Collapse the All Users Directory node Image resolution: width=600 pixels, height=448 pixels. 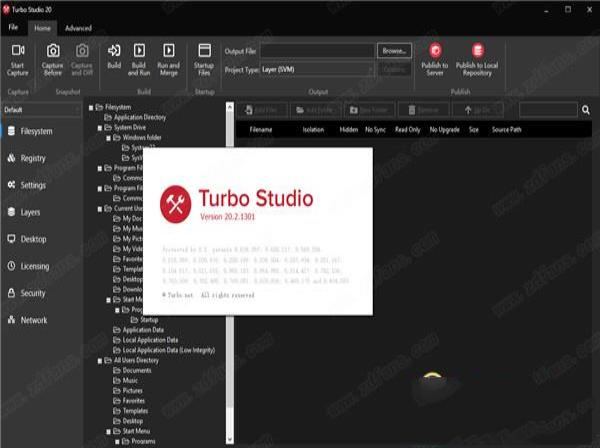click(100, 360)
